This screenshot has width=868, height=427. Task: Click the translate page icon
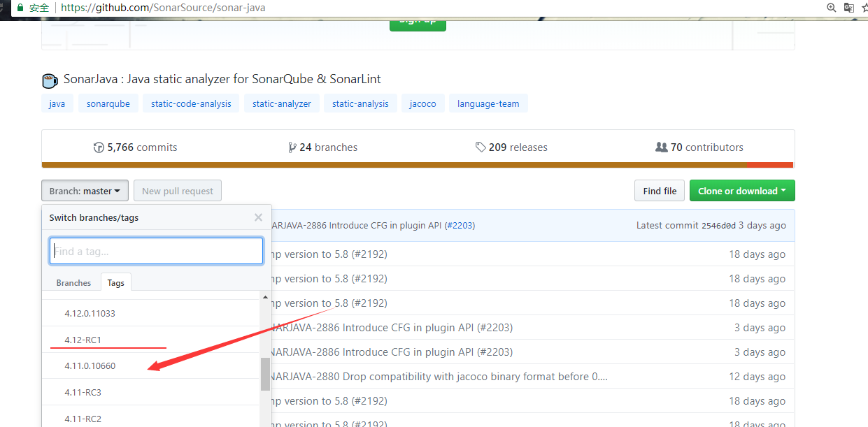[x=849, y=8]
